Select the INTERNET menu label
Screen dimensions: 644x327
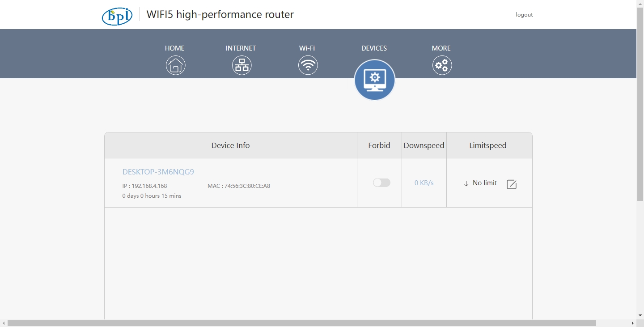(x=241, y=48)
